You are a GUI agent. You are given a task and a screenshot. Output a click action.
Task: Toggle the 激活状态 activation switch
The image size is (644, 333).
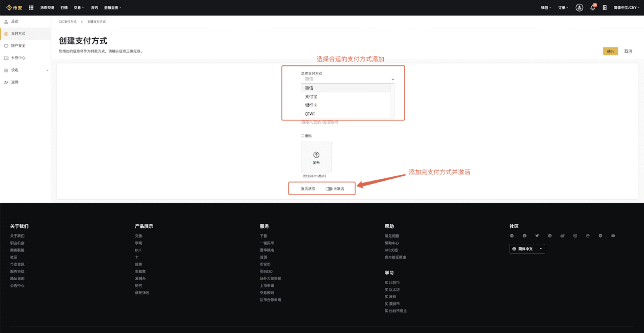click(x=329, y=189)
